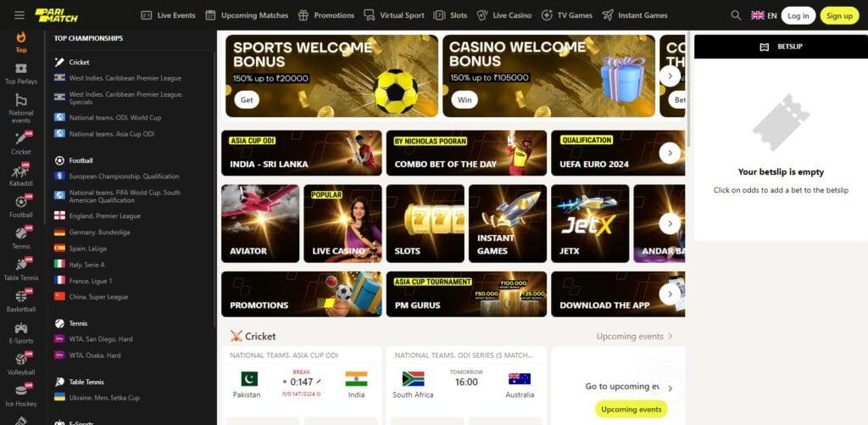The image size is (868, 425).
Task: Open England Premier League championship link
Action: point(97,215)
